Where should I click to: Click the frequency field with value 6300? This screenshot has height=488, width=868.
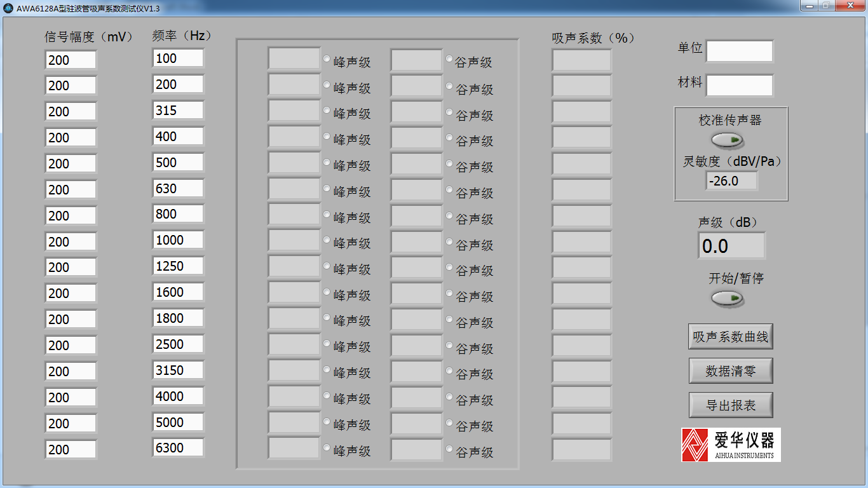coord(178,448)
